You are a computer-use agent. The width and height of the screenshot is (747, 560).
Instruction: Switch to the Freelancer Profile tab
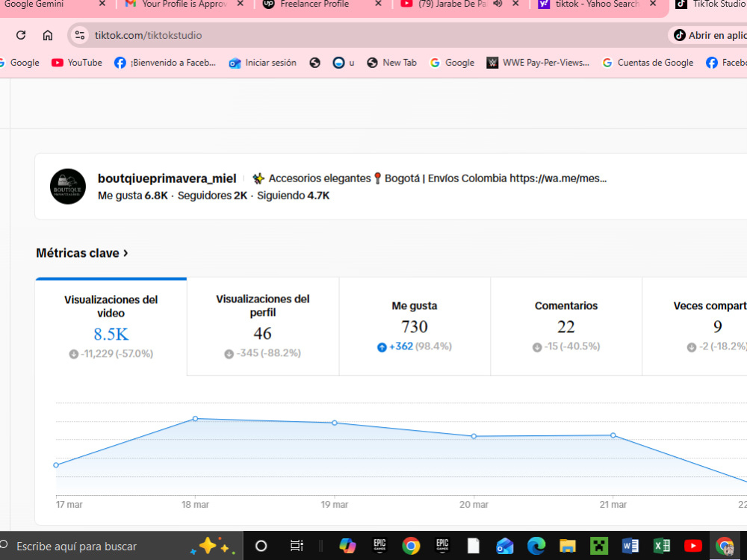tap(314, 4)
